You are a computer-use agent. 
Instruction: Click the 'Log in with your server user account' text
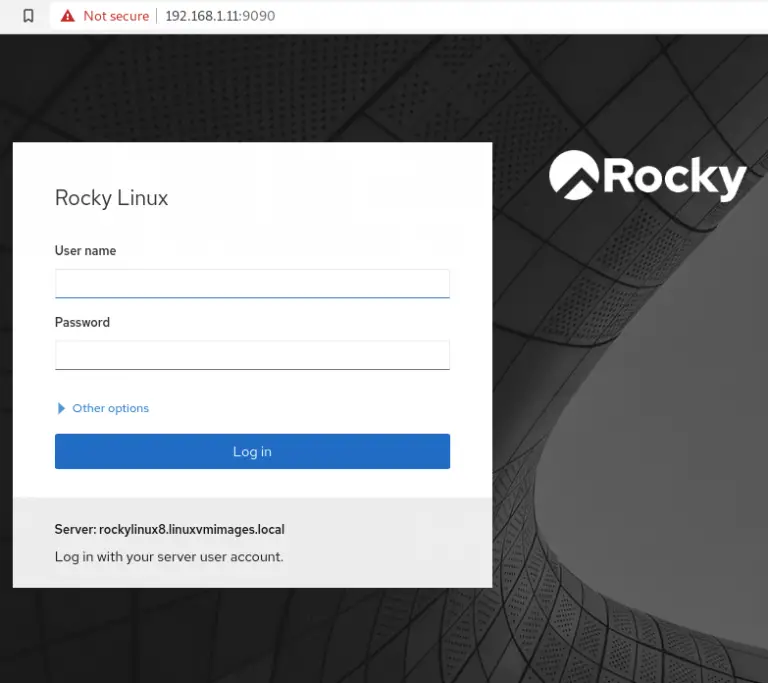pos(169,557)
